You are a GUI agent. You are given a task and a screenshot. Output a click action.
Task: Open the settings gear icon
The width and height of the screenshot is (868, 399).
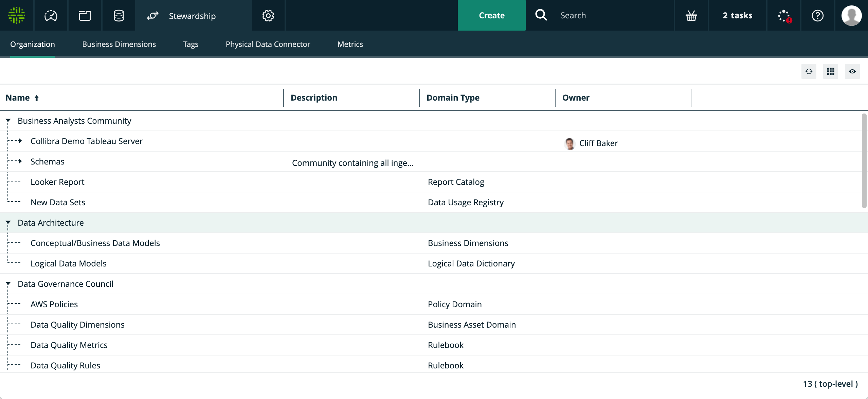268,15
